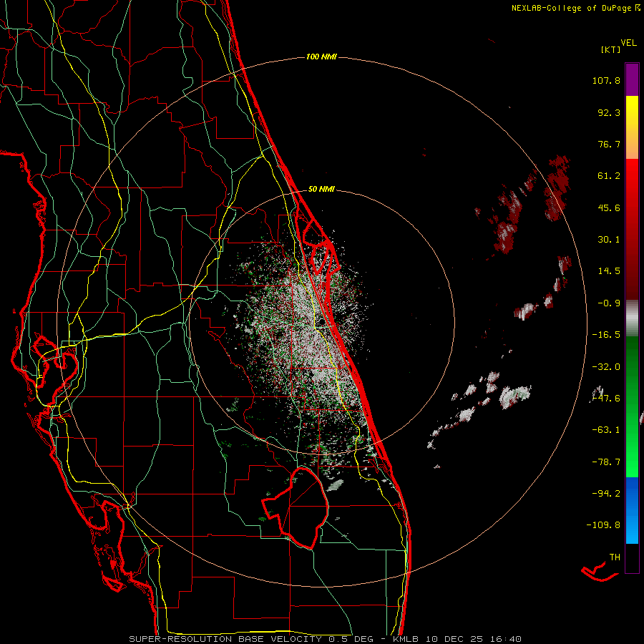
Task: Select the -78.7 legend value
Action: 606,462
